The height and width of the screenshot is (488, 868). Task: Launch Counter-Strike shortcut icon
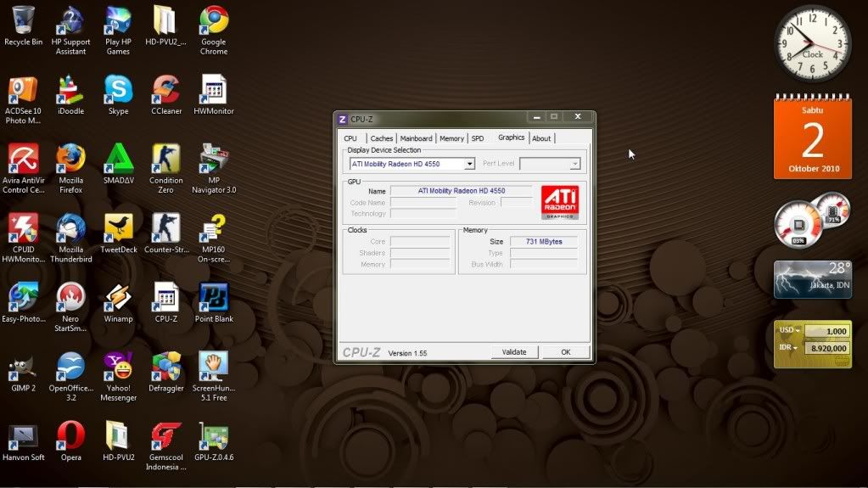[166, 233]
